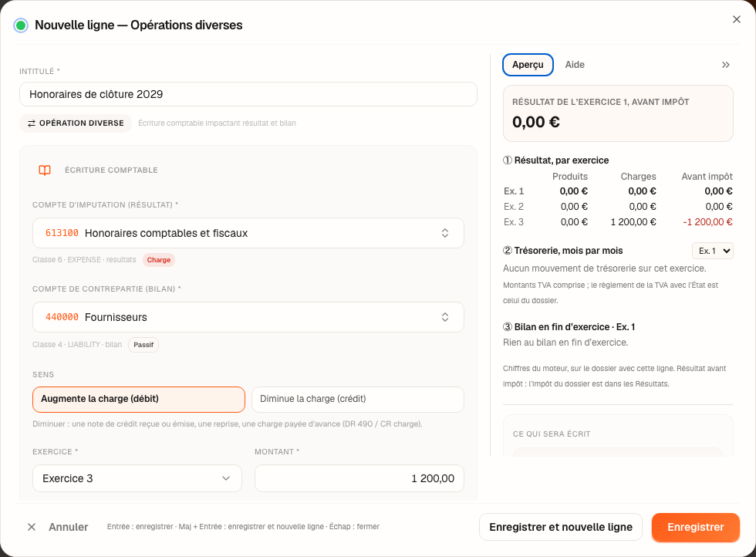Switch to the Aperçu tab
Screen dimensions: 756x557
tap(528, 65)
